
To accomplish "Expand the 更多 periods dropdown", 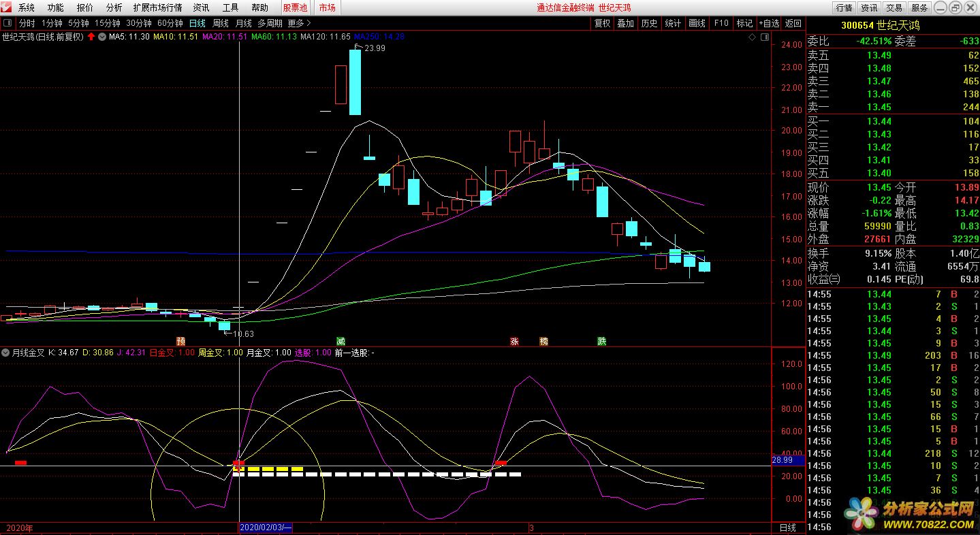I will 299,23.
